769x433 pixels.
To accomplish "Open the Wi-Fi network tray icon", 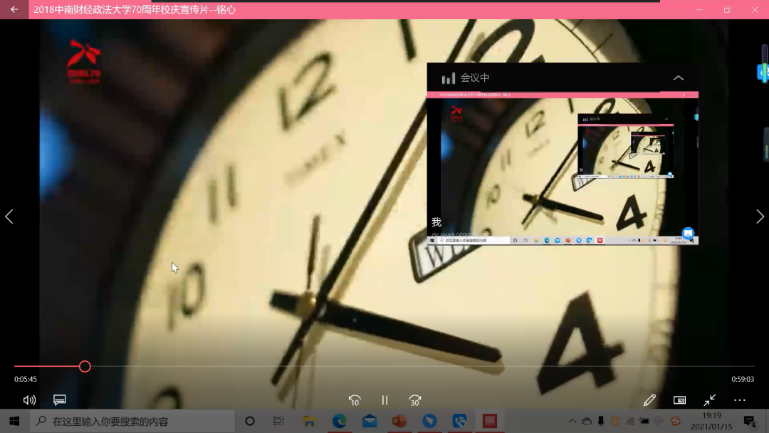I will click(x=630, y=421).
